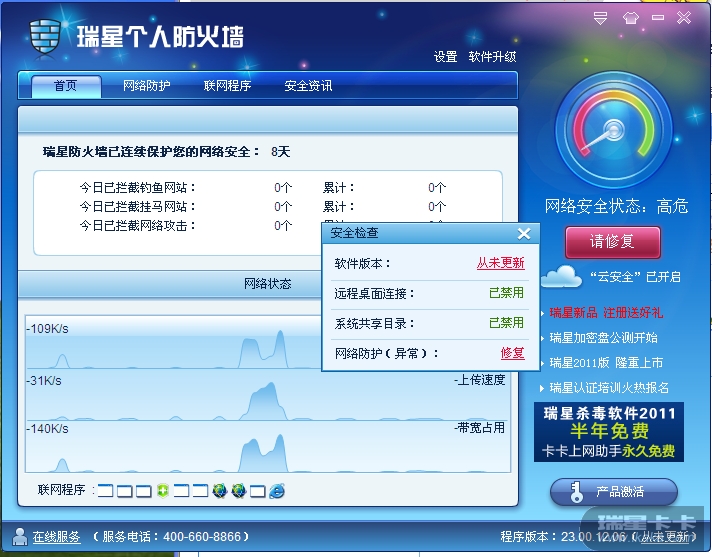Screen dimensions: 712x557
Task: Click the key icon on 产品激活 button
Action: [x=576, y=492]
